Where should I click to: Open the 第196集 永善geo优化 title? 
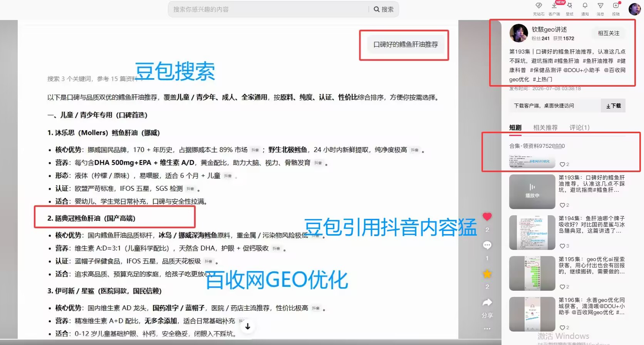[592, 306]
